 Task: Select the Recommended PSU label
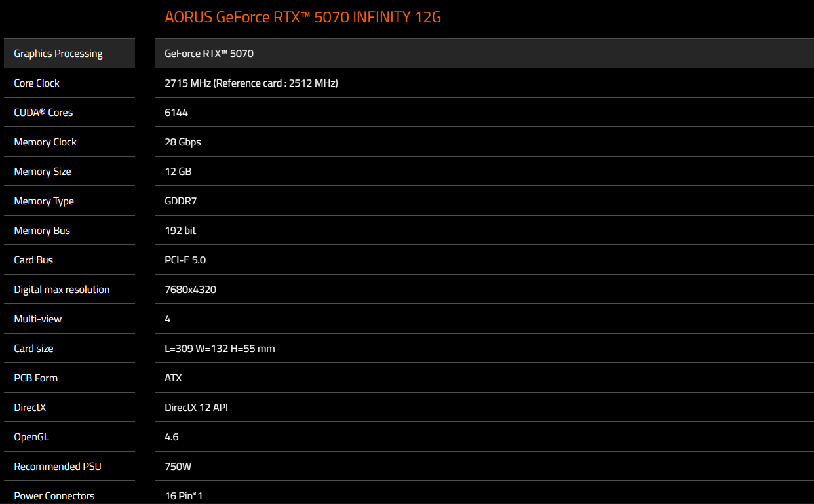tap(58, 467)
